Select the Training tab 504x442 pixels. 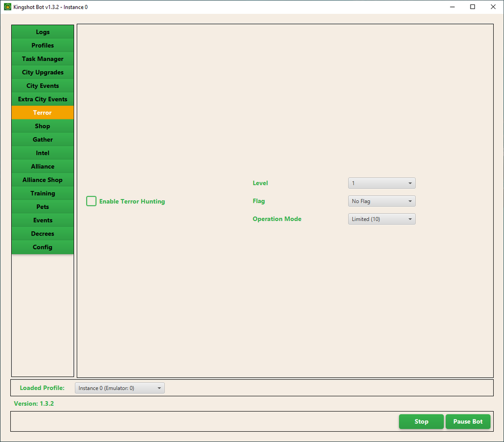43,193
